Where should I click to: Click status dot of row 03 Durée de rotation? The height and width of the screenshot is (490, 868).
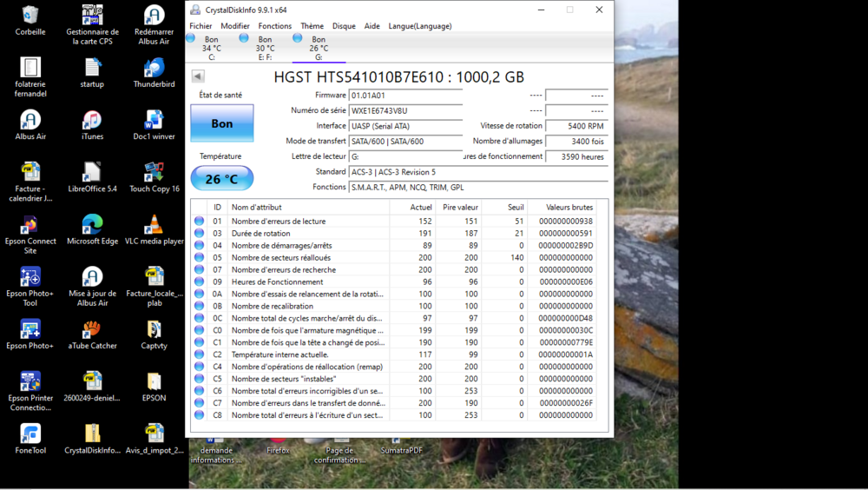click(200, 234)
